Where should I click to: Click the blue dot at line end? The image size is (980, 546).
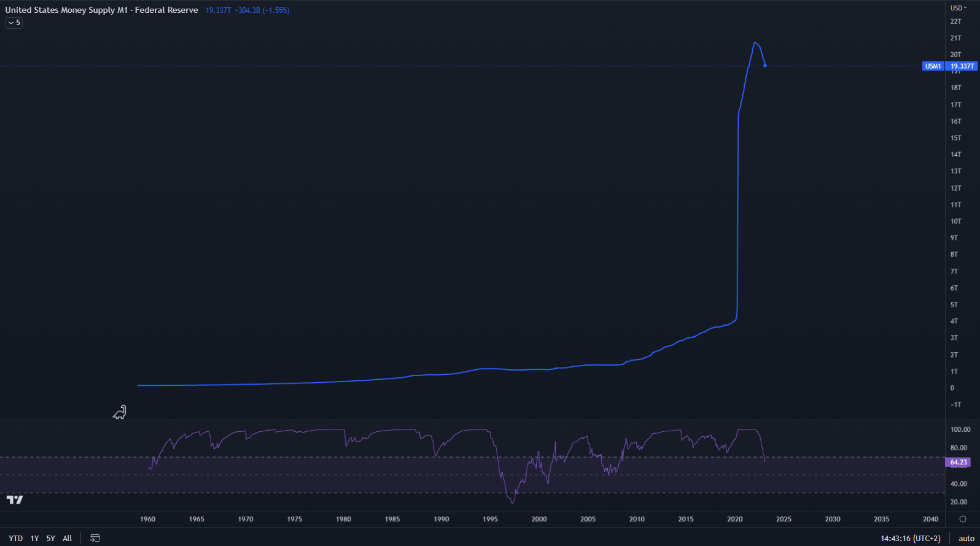coord(764,66)
